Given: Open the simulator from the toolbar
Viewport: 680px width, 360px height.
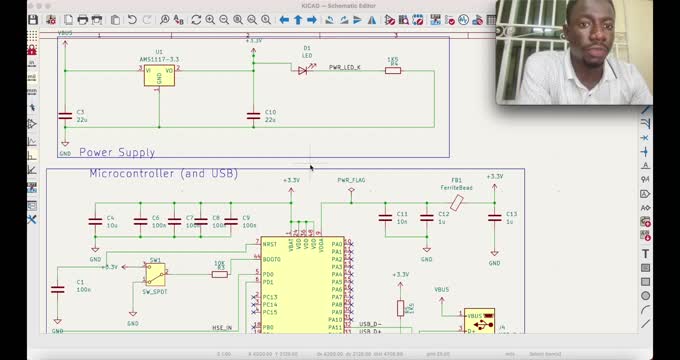Looking at the screenshot, I should [x=463, y=20].
